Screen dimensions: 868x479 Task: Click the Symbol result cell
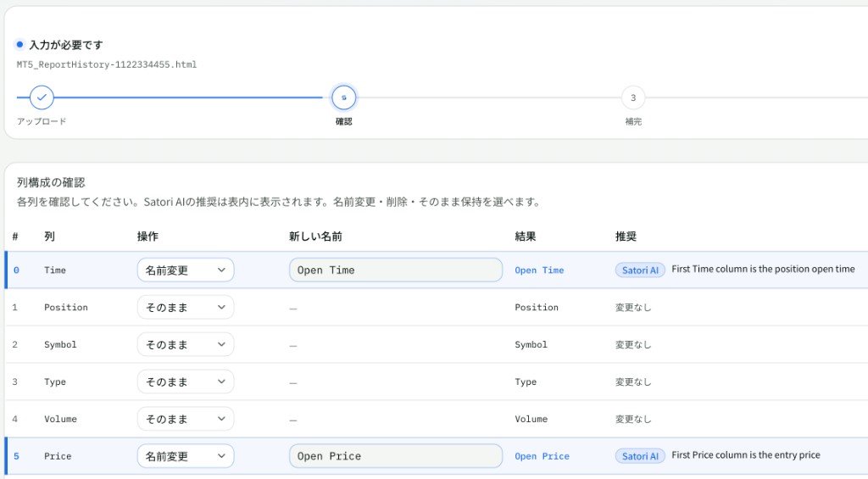click(x=531, y=344)
